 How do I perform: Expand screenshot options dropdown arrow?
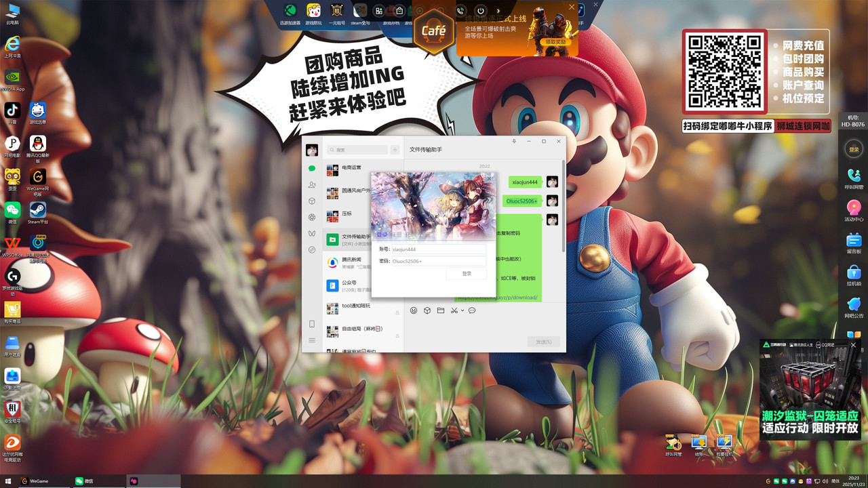pyautogui.click(x=462, y=310)
